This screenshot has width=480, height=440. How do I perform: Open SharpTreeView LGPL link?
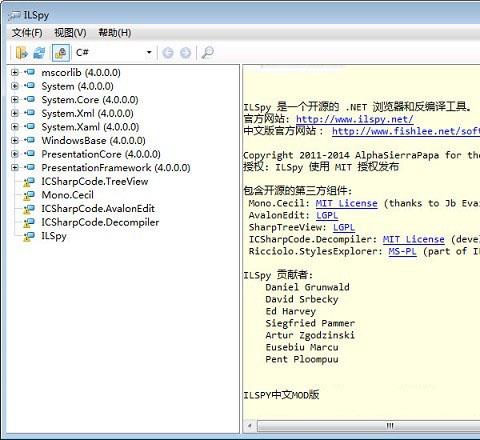pyautogui.click(x=344, y=227)
